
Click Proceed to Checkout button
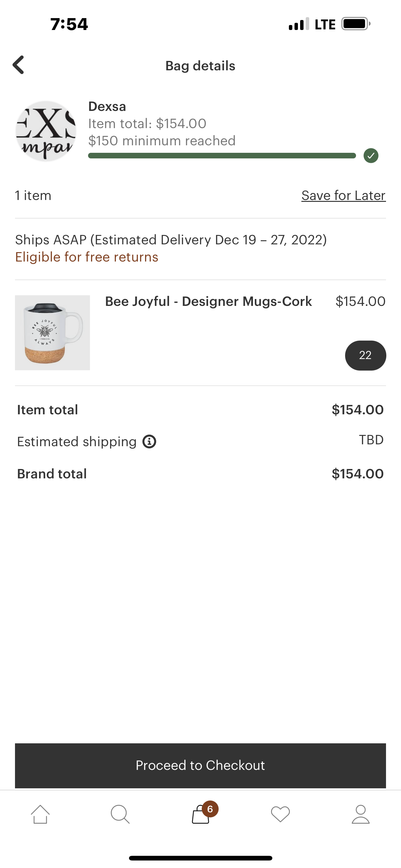(200, 765)
